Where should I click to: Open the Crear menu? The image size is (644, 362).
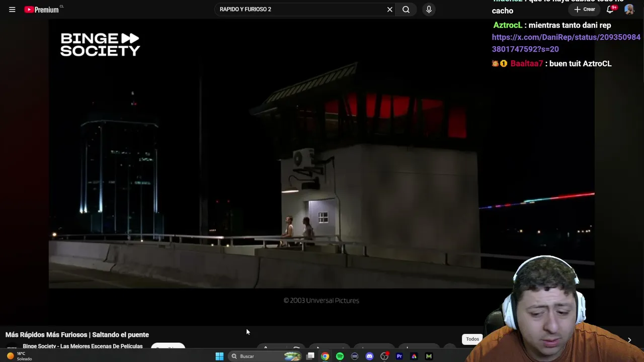(x=585, y=10)
